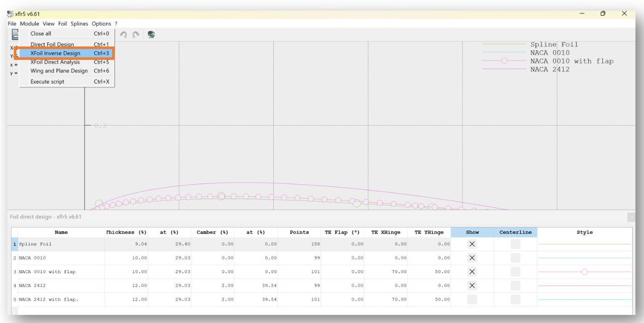Click the redo arrow in the toolbar

coord(135,35)
